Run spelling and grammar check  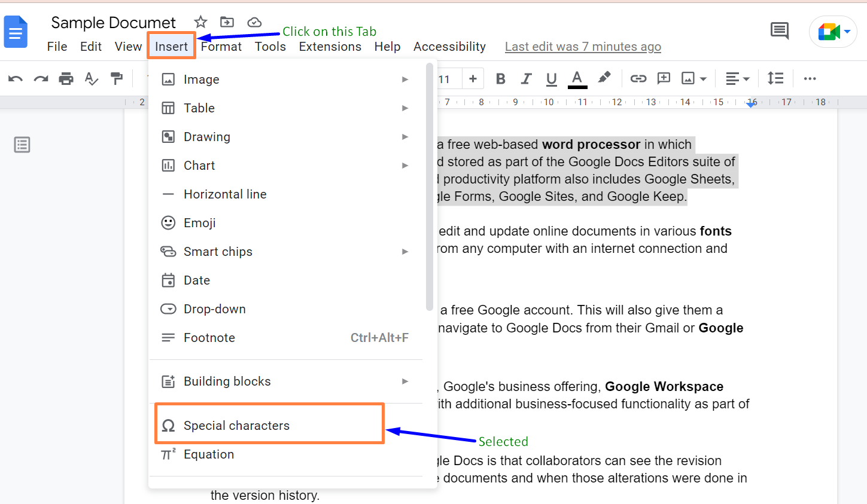coord(92,78)
